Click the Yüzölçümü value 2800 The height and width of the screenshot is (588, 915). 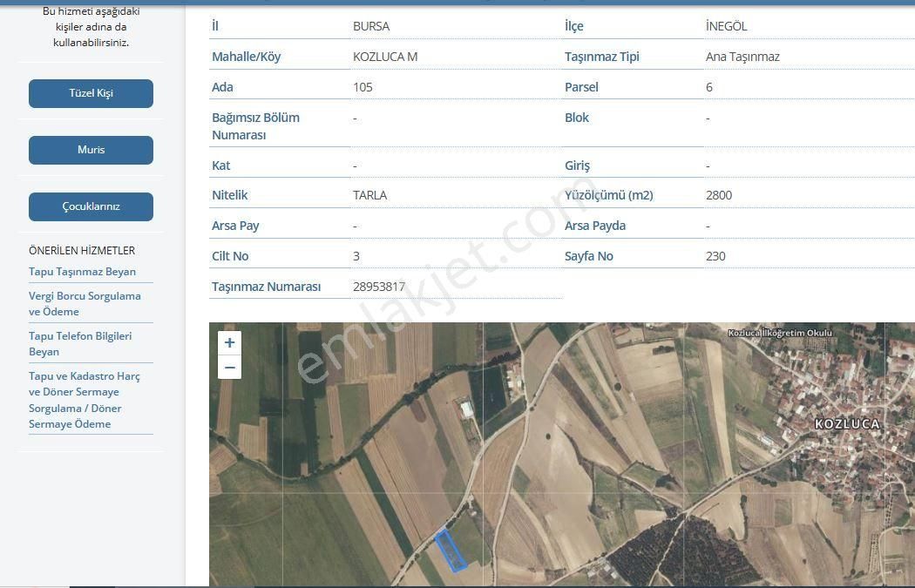click(719, 195)
